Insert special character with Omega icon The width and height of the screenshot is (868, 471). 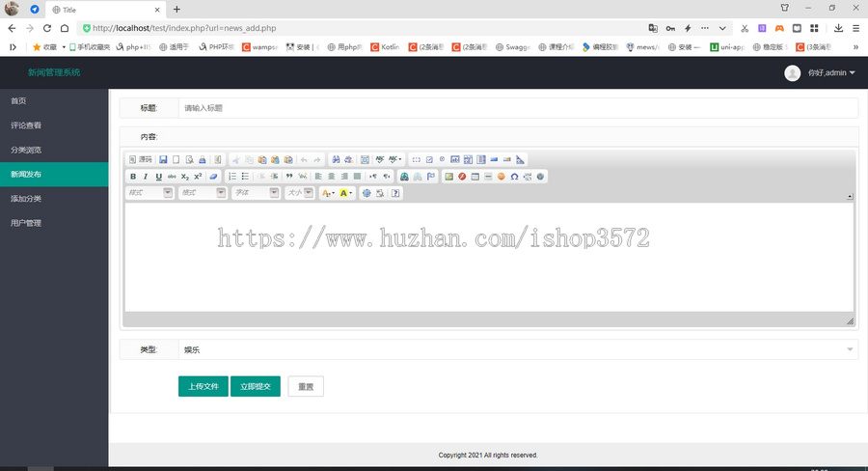(x=514, y=177)
